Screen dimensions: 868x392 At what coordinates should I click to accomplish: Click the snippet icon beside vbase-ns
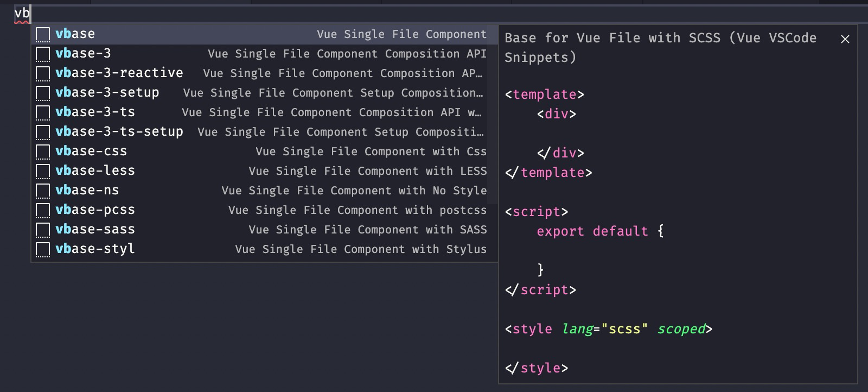[43, 191]
